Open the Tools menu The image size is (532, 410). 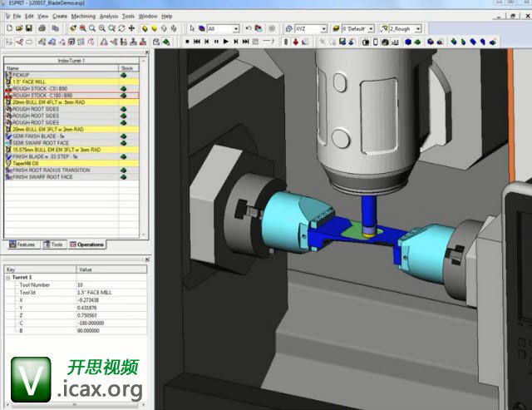[128, 16]
